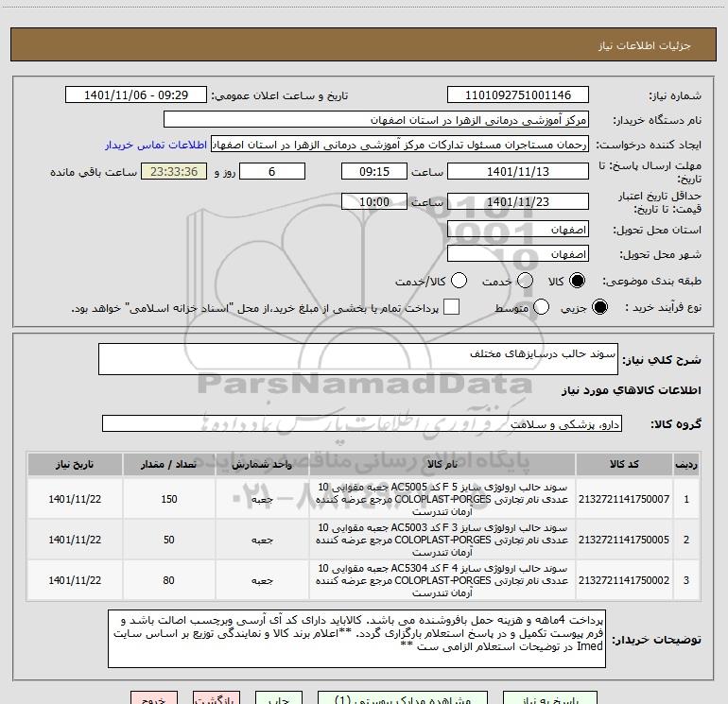The height and width of the screenshot is (704, 728).
Task: Click the announcement date field 1401/11/06 - 09:29
Action: (x=136, y=95)
